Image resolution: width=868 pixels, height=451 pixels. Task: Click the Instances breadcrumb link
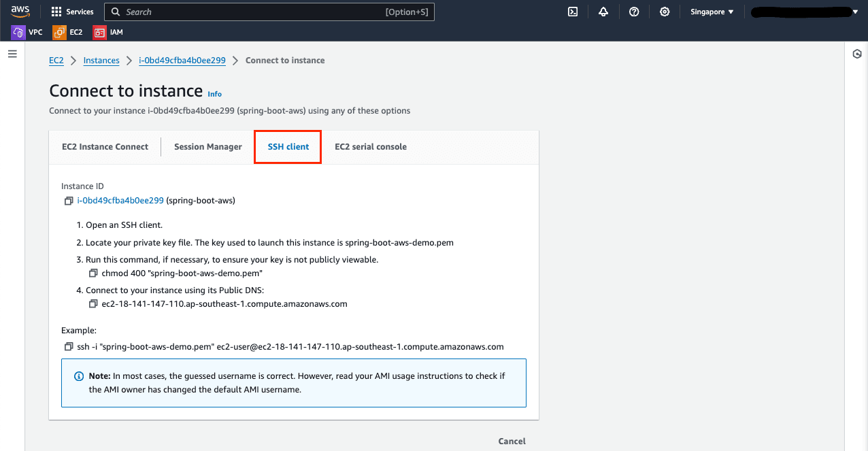[101, 61]
